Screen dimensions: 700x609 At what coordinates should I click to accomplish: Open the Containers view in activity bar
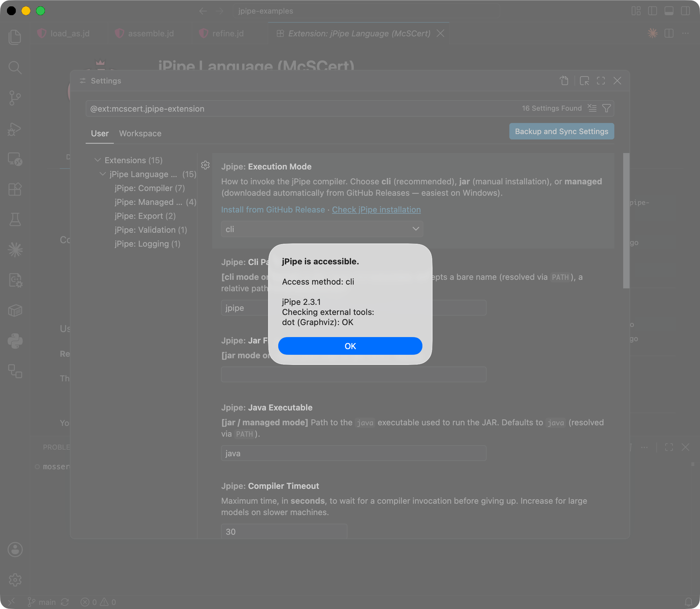tap(15, 311)
